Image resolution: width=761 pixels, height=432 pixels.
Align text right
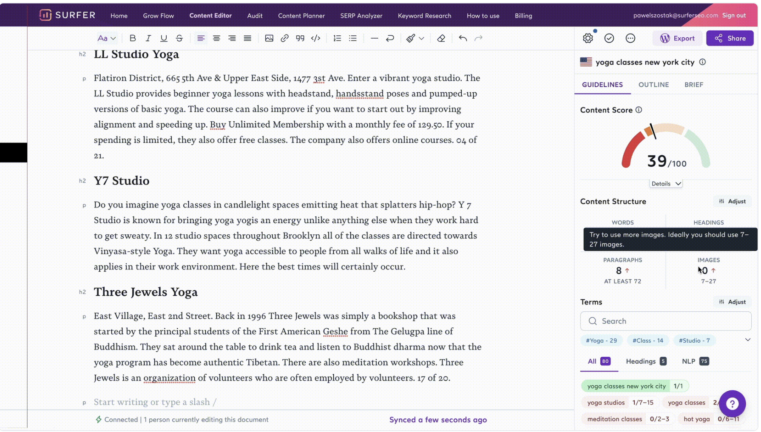pyautogui.click(x=232, y=38)
